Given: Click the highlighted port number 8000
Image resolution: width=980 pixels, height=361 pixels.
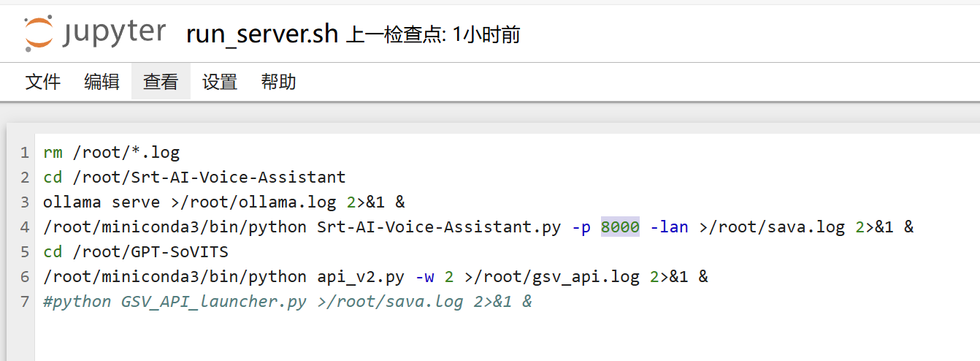Looking at the screenshot, I should coord(620,227).
